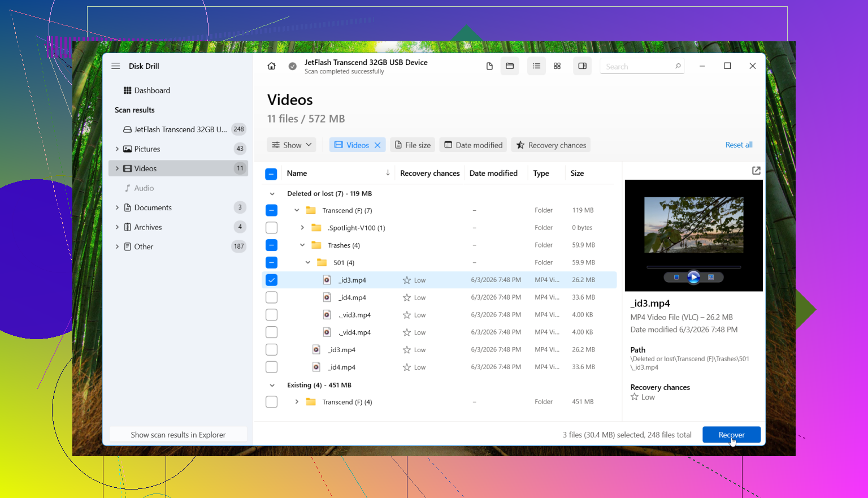
Task: Open preview in external window icon
Action: (x=756, y=171)
